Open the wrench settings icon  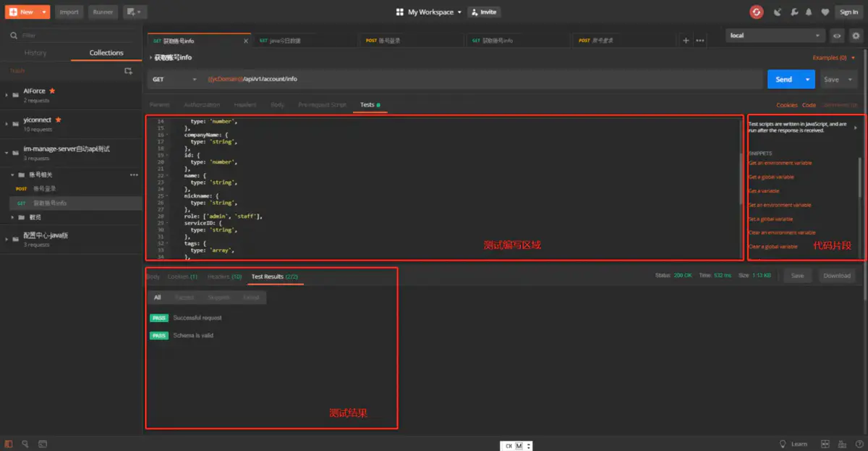click(793, 12)
